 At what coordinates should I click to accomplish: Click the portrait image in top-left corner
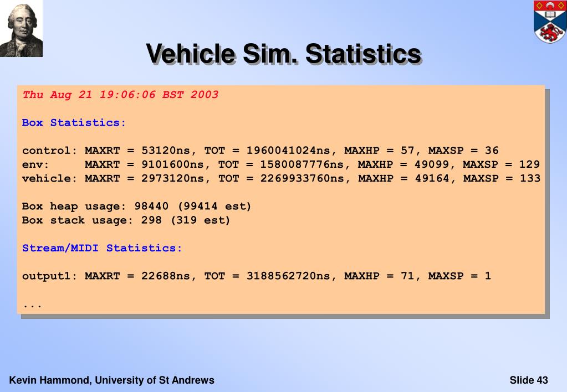[x=21, y=28]
